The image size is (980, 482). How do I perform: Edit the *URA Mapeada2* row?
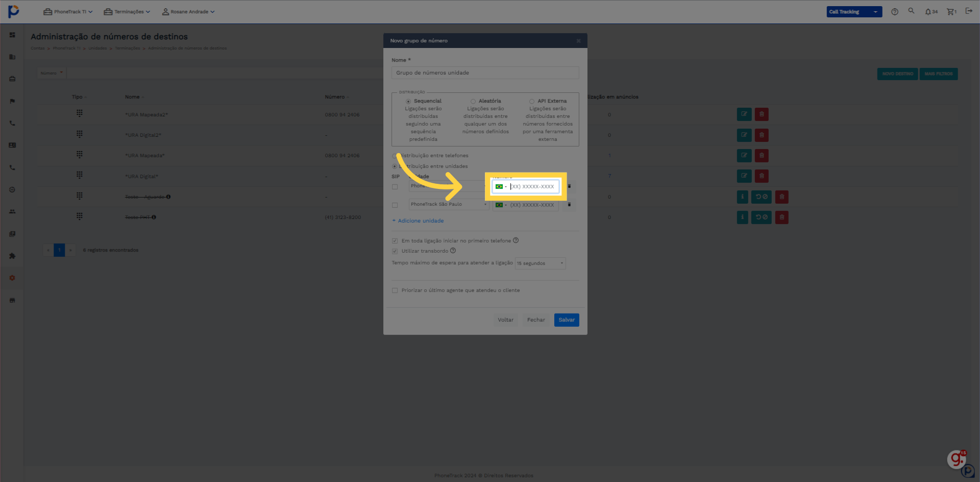coord(744,114)
